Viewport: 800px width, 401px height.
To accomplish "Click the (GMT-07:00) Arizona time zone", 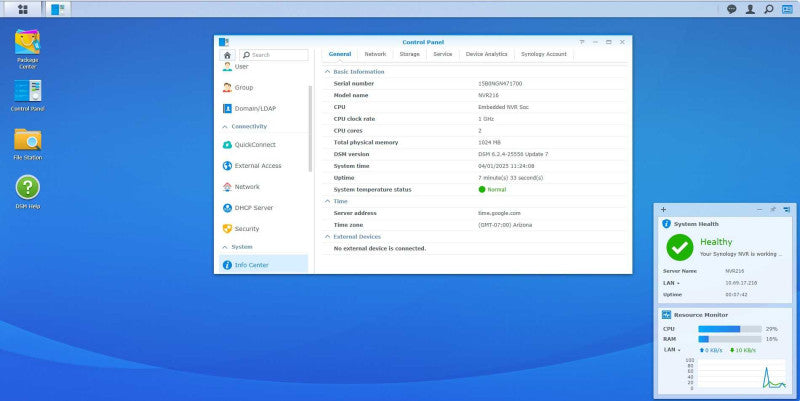I will tap(505, 225).
